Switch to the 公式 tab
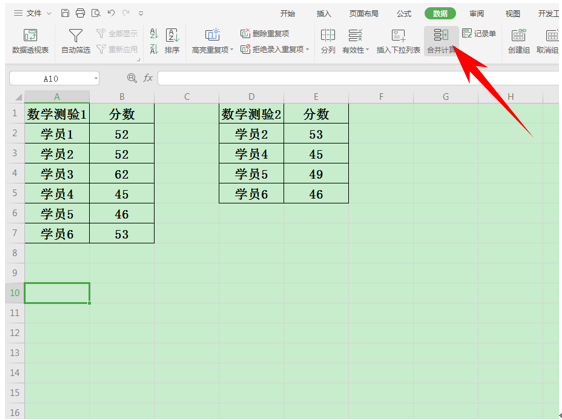 point(404,14)
